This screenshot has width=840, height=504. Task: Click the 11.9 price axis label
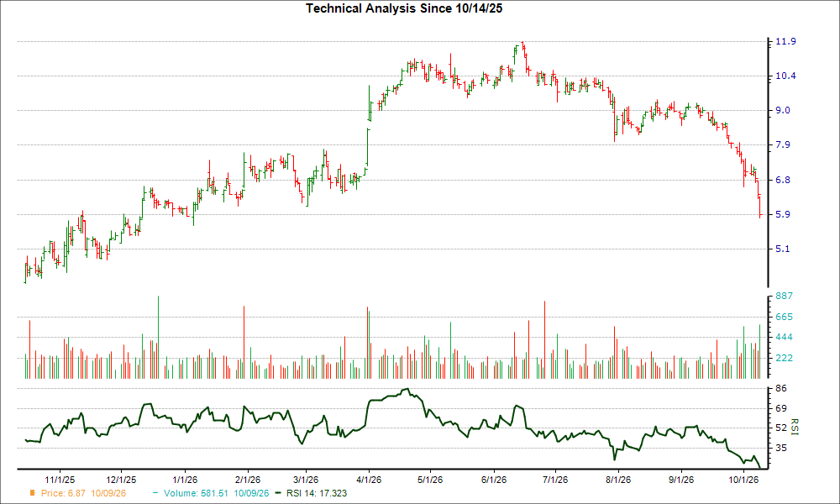pos(785,41)
